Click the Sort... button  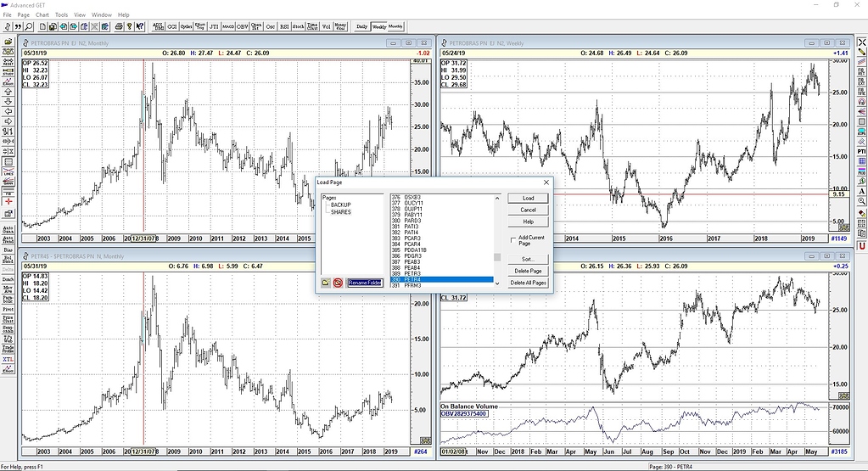(x=528, y=259)
